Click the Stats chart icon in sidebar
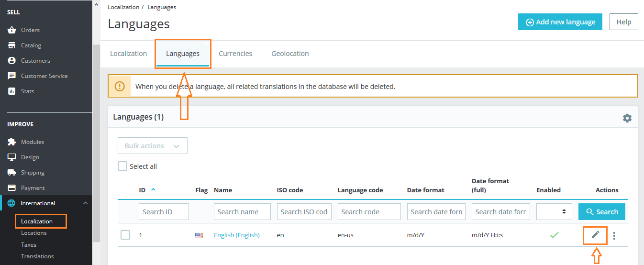Screen dimensions: 644x265 pyautogui.click(x=12, y=91)
